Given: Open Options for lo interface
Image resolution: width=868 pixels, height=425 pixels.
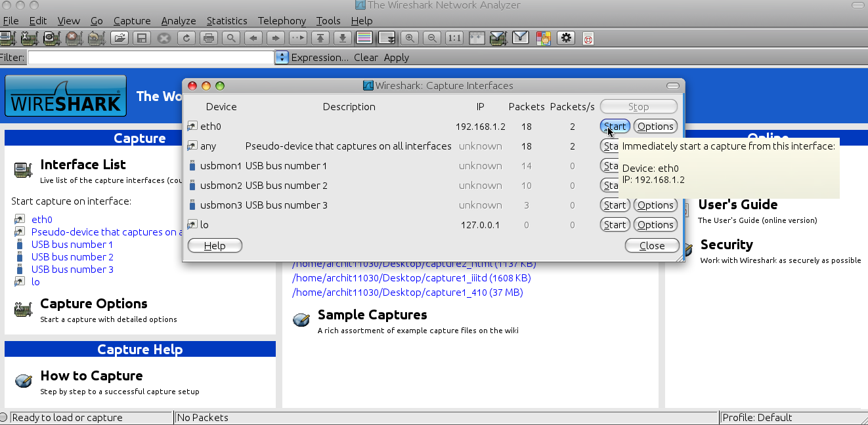Looking at the screenshot, I should pyautogui.click(x=655, y=225).
